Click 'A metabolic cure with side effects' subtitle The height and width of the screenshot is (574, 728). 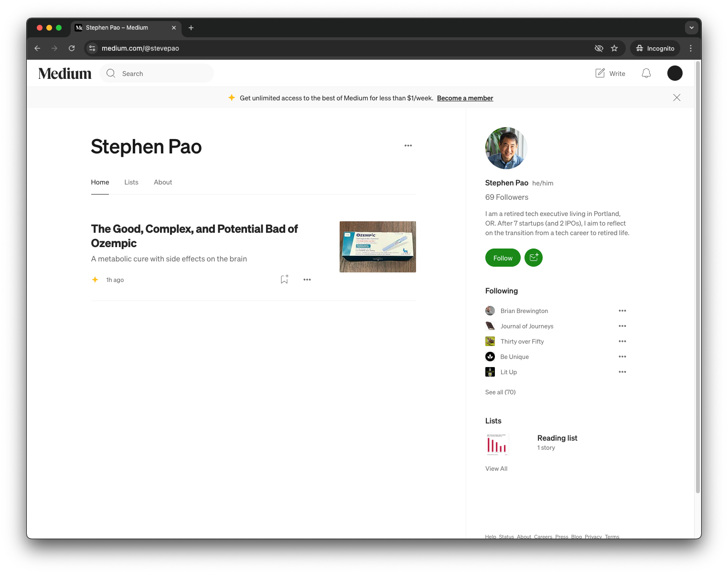[169, 259]
